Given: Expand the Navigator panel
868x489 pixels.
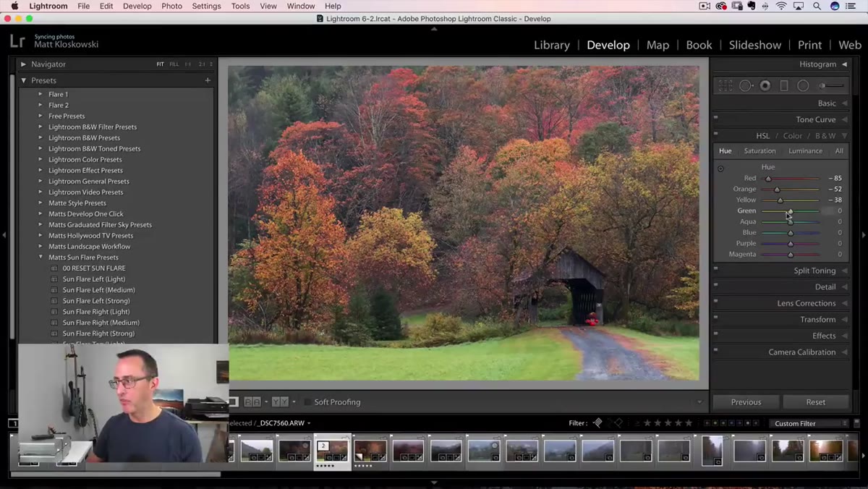Looking at the screenshot, I should click(23, 64).
